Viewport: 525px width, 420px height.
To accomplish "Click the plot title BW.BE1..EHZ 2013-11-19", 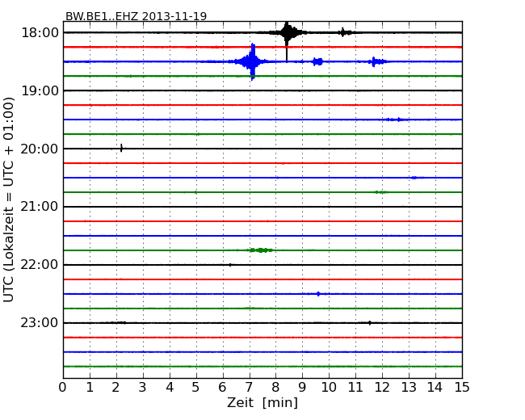I will [136, 16].
